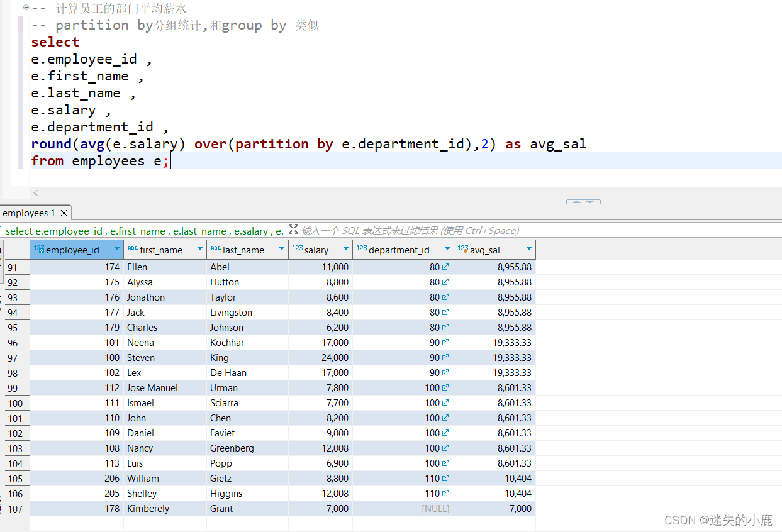Open department link icon in Neena's row
This screenshot has height=532, width=782.
point(445,342)
